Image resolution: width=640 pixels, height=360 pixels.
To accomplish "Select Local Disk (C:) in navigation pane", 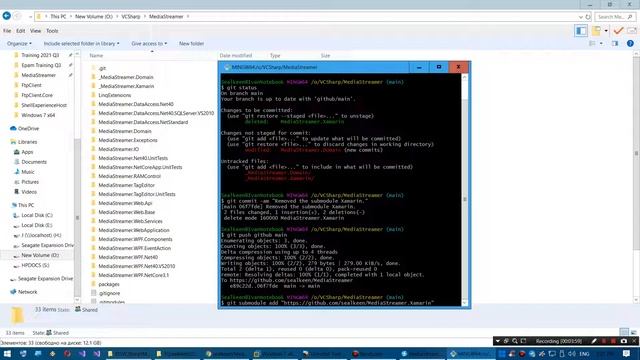I will 37,215.
